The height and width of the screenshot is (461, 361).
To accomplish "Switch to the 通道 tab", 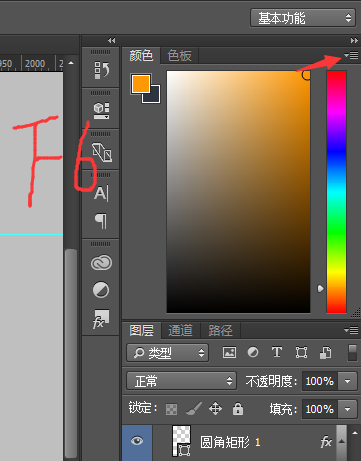I will (181, 330).
